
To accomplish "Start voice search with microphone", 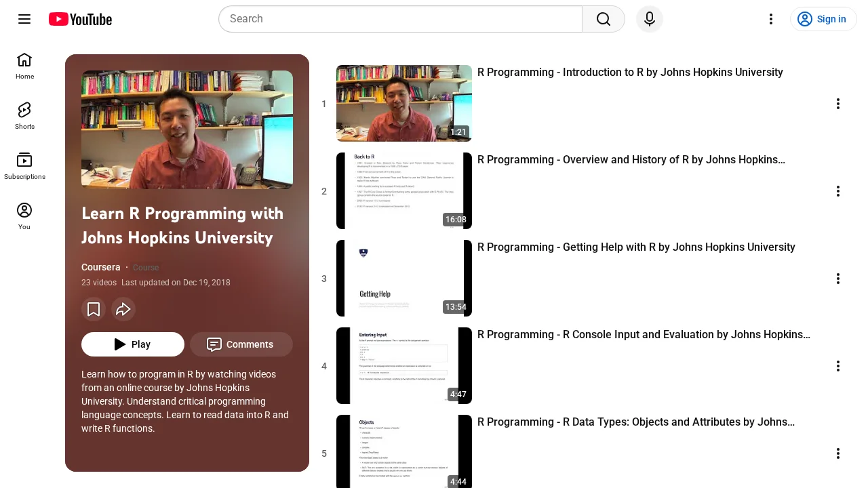I will 650,19.
